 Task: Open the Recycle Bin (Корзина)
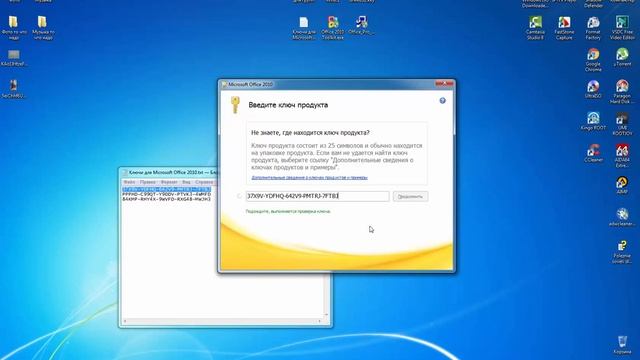click(622, 344)
